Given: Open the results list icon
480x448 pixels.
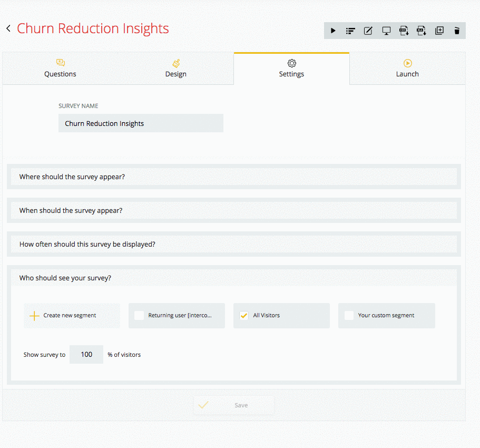Looking at the screenshot, I should pyautogui.click(x=350, y=31).
